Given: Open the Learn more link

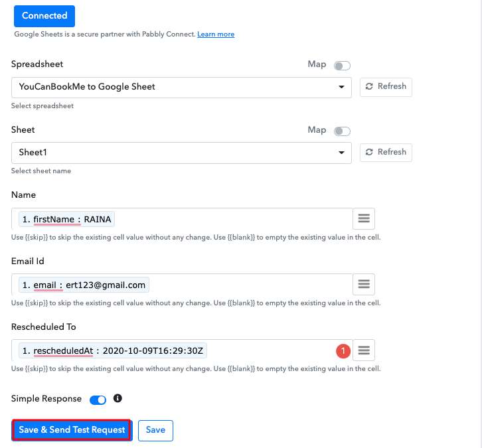Looking at the screenshot, I should point(216,35).
